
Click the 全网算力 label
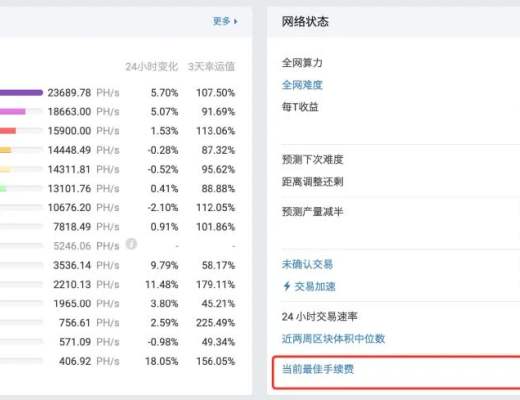point(302,63)
